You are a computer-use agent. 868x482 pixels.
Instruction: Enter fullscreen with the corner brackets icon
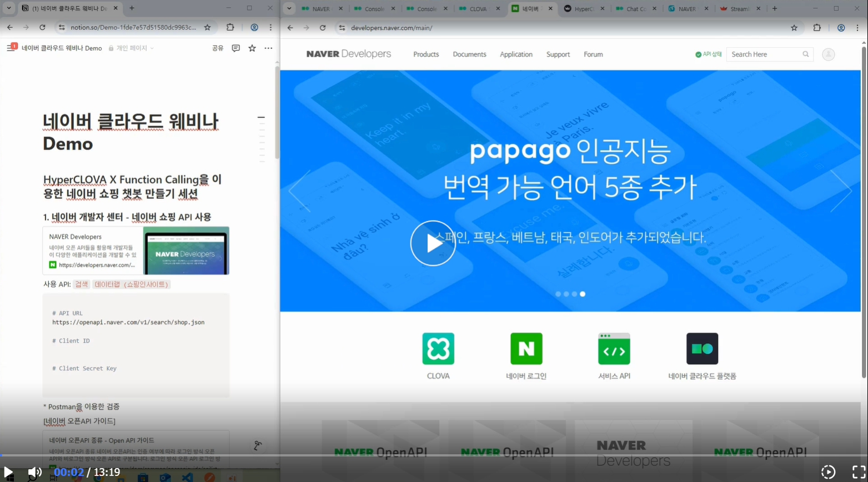pos(859,472)
